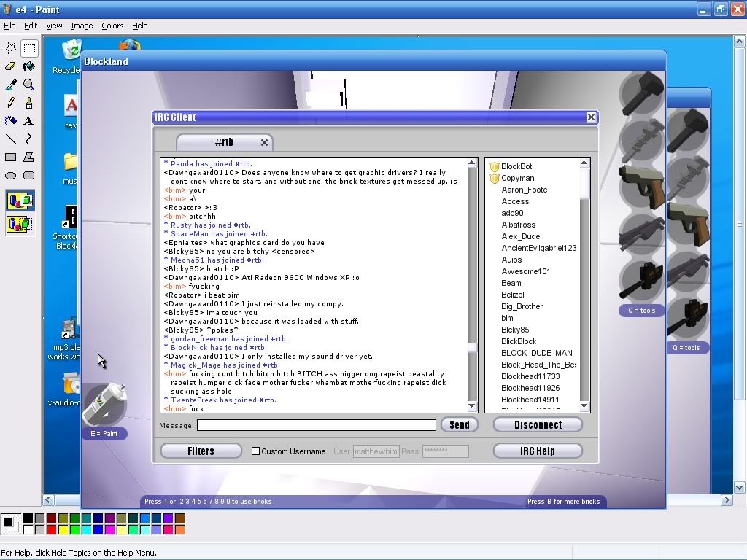Open the Colors menu
This screenshot has height=560, width=747.
(x=112, y=26)
